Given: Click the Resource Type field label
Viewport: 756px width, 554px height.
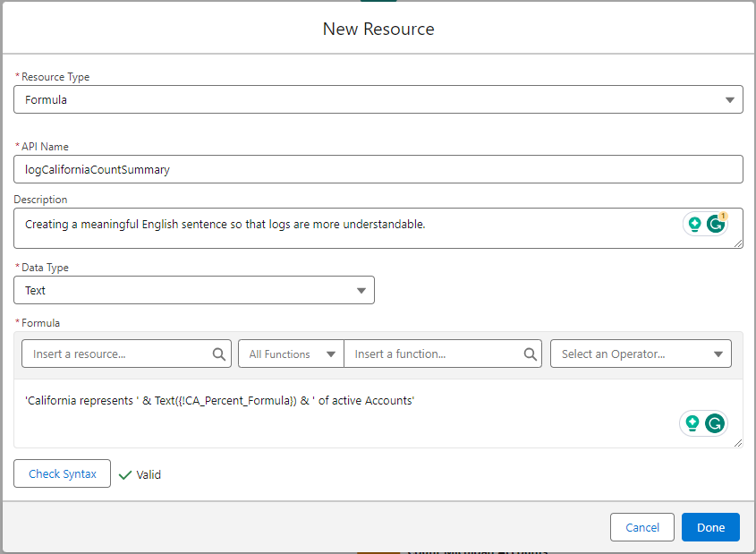Looking at the screenshot, I should [x=55, y=77].
